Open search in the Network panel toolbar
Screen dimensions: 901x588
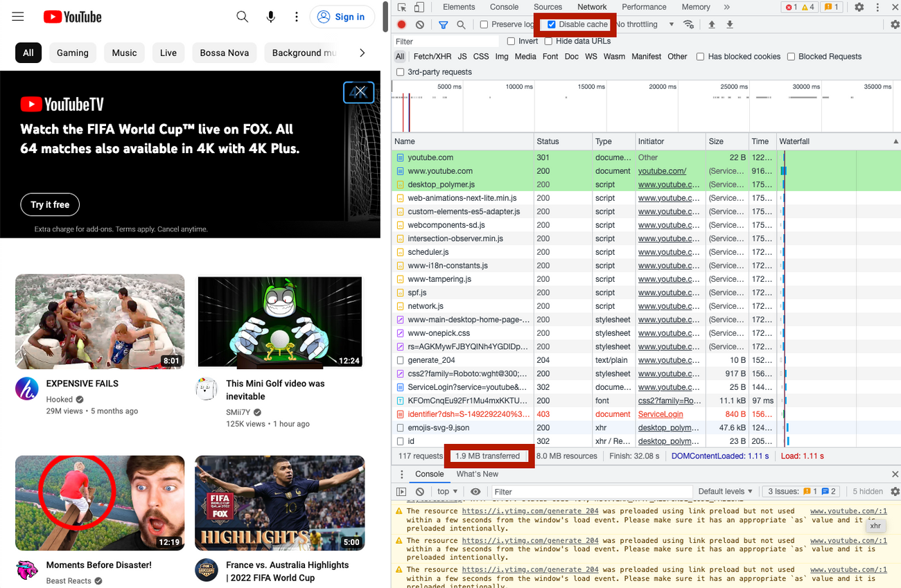click(461, 24)
